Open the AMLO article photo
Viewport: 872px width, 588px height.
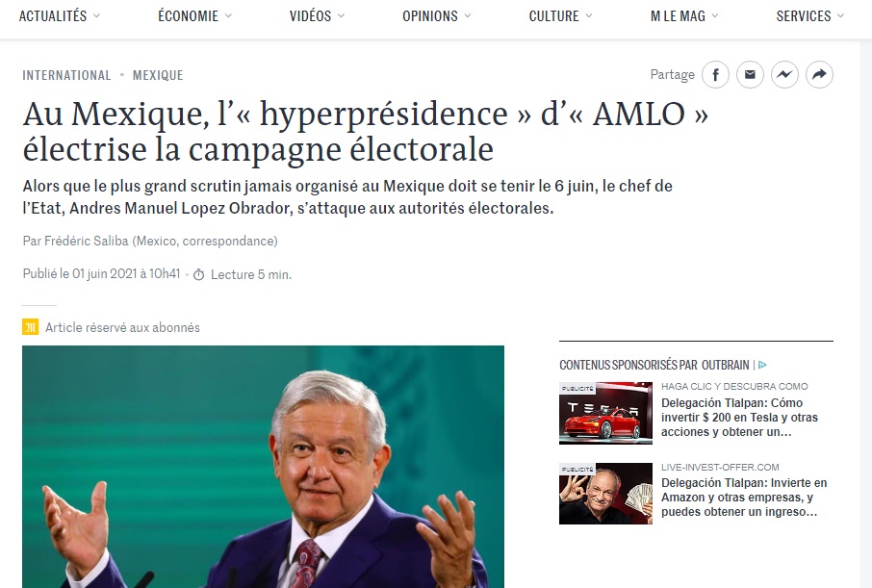coord(263,467)
